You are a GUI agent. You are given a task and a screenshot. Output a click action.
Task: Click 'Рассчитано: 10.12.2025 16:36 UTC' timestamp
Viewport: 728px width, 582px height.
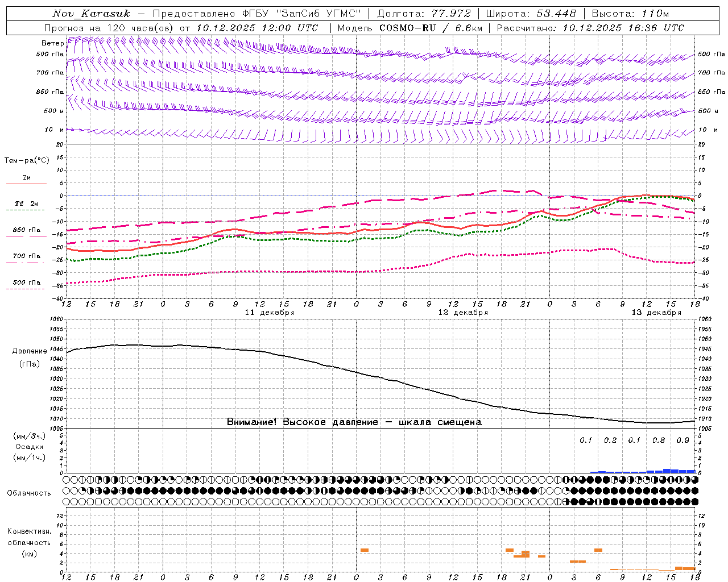[x=590, y=28]
